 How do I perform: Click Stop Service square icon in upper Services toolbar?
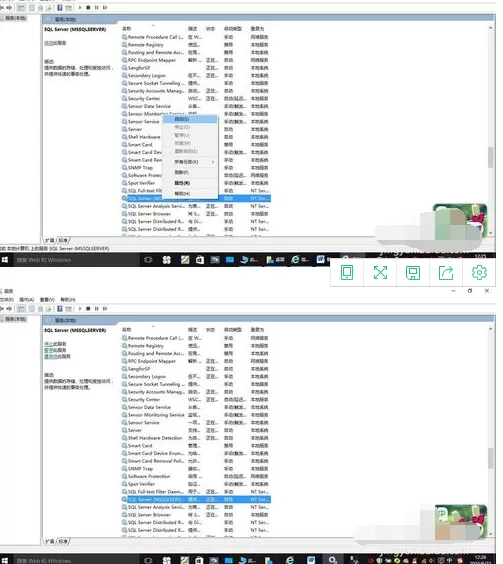(89, 8)
